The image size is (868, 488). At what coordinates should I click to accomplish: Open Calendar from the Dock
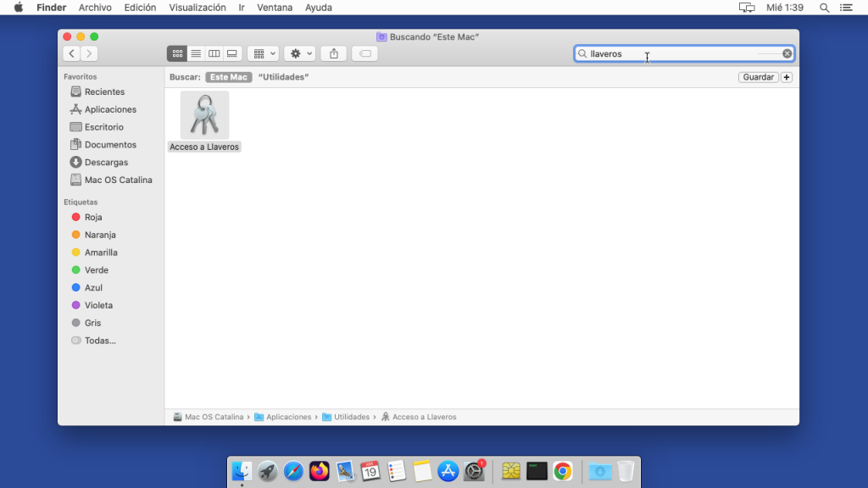point(370,471)
